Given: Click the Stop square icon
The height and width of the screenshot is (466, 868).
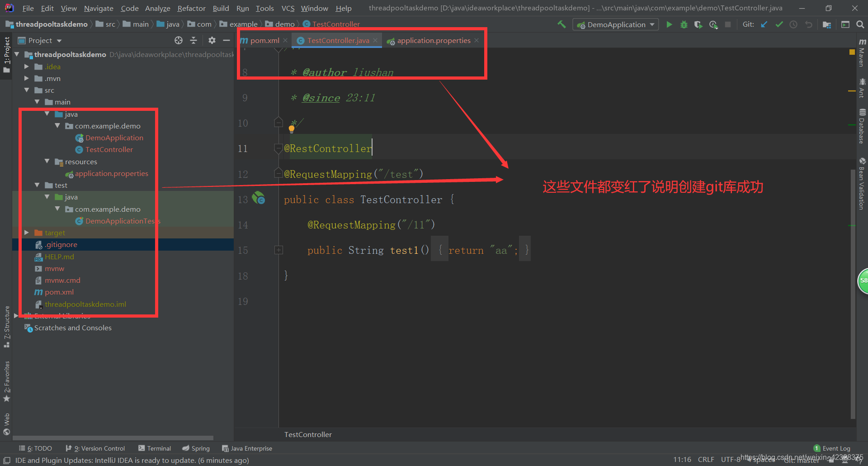Looking at the screenshot, I should pyautogui.click(x=728, y=24).
